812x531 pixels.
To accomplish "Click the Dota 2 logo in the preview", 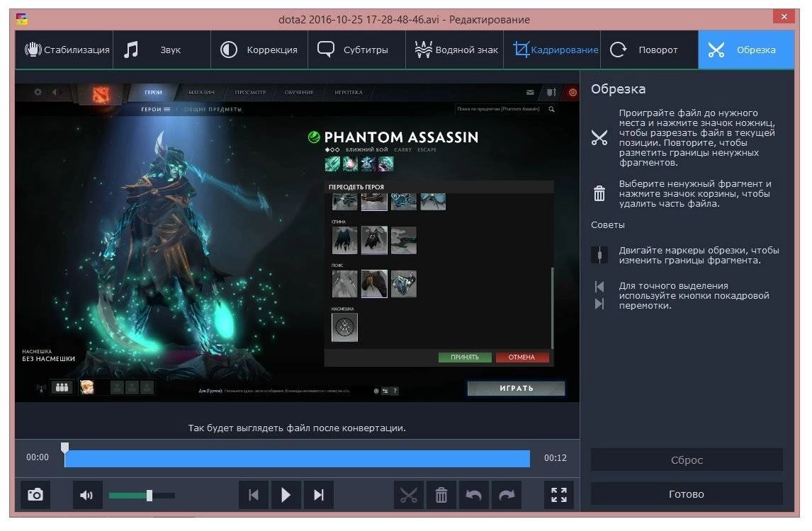I will point(101,94).
